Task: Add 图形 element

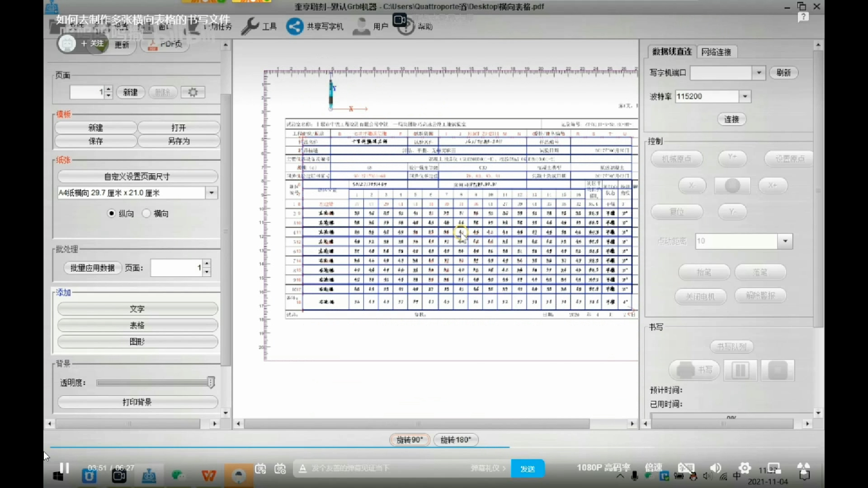Action: [137, 342]
